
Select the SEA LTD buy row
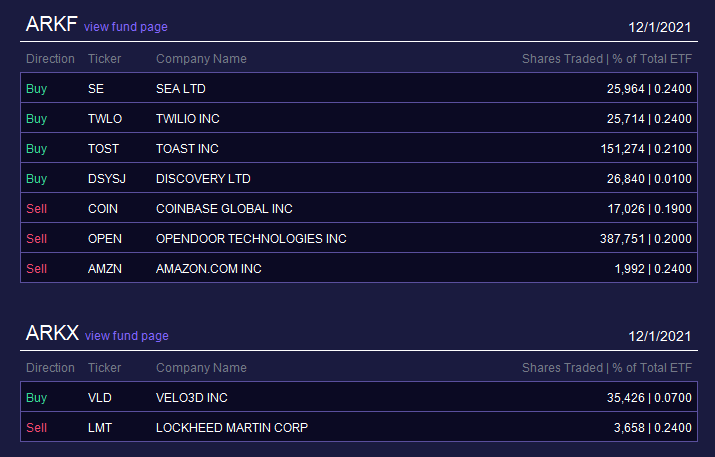click(x=359, y=88)
